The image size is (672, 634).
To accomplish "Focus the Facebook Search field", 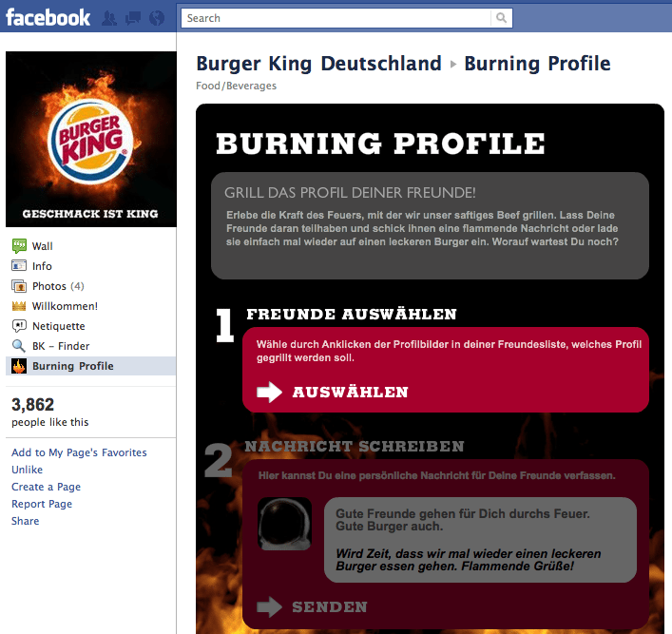I will point(336,18).
